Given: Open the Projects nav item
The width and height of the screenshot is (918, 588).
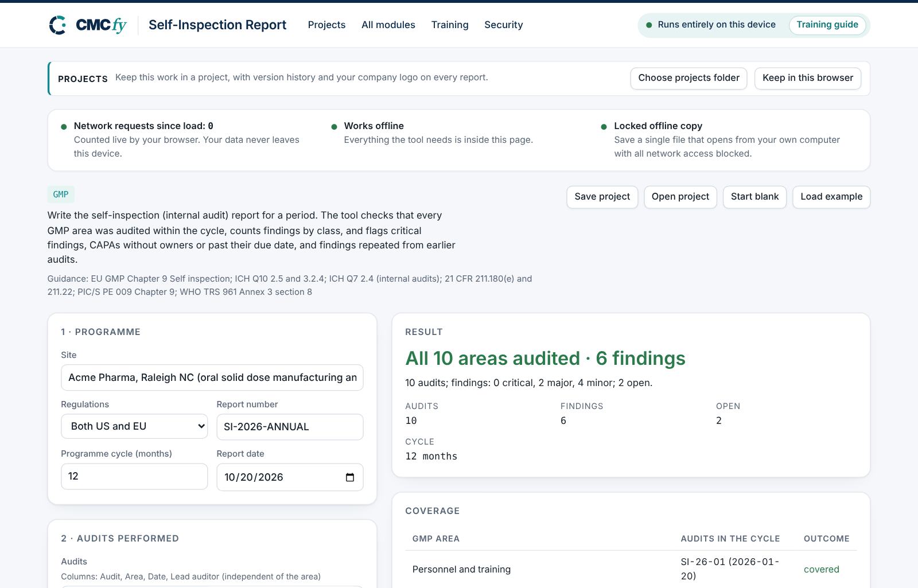Looking at the screenshot, I should [326, 25].
